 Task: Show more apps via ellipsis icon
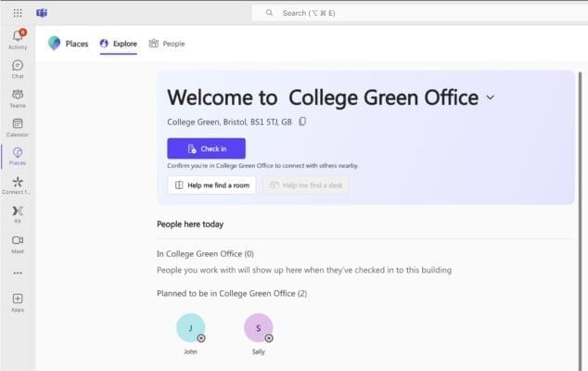[18, 273]
